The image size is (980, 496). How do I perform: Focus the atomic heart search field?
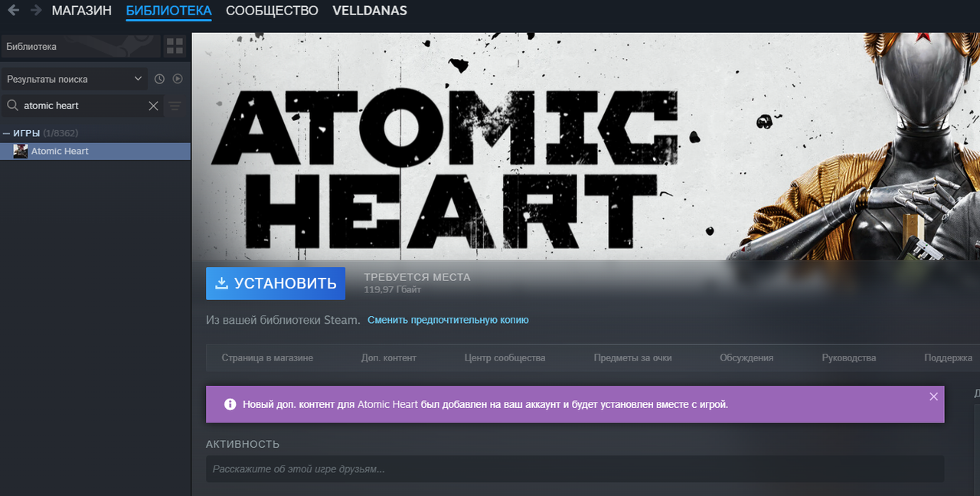coord(83,106)
